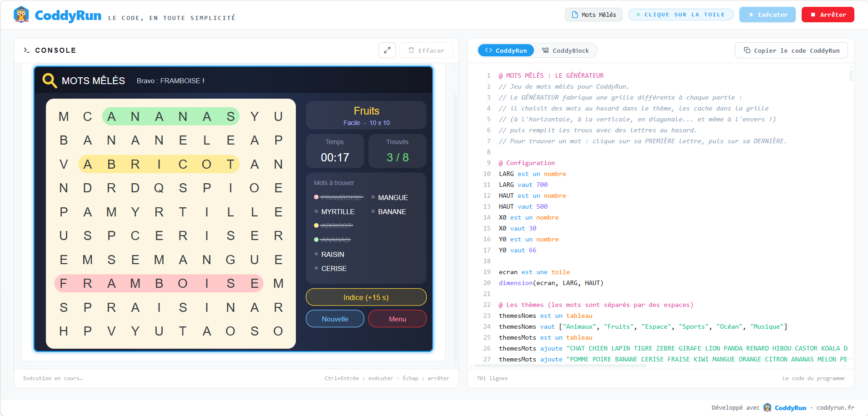Request a hint with Indice (+15 s)
The height and width of the screenshot is (416, 868).
[x=366, y=297]
